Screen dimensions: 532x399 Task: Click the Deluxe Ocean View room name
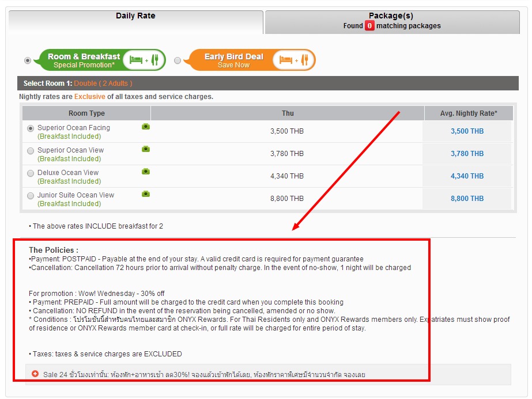[68, 173]
